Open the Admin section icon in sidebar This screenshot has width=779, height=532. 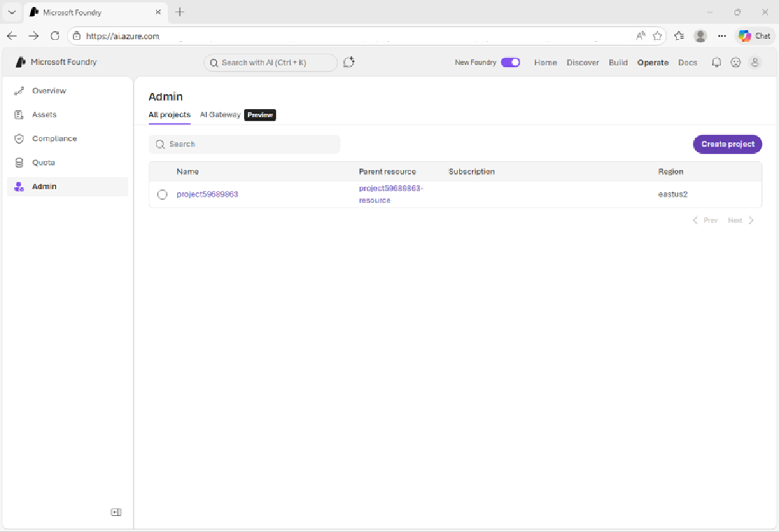(x=19, y=186)
